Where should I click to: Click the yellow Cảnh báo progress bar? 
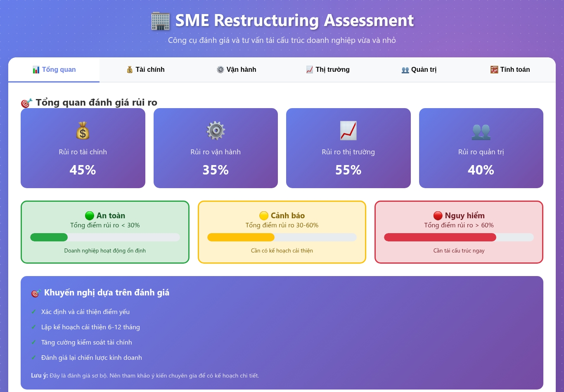click(282, 237)
